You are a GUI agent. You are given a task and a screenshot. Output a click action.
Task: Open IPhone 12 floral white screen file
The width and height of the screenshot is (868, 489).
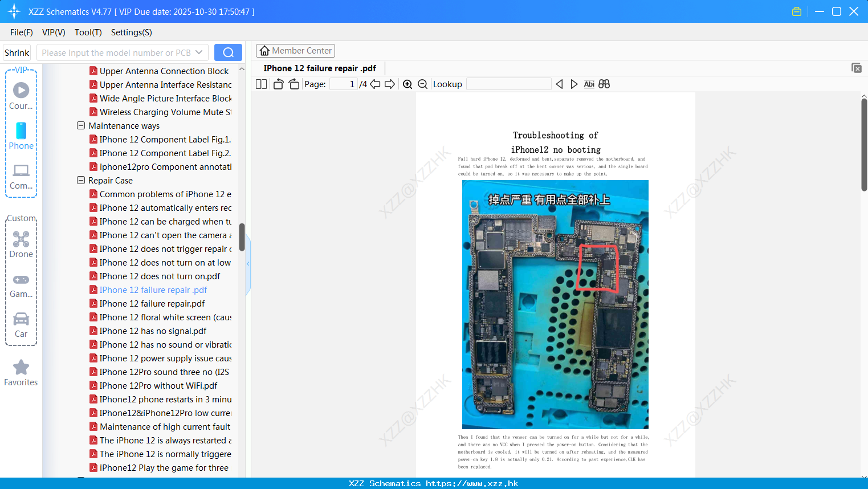(161, 317)
